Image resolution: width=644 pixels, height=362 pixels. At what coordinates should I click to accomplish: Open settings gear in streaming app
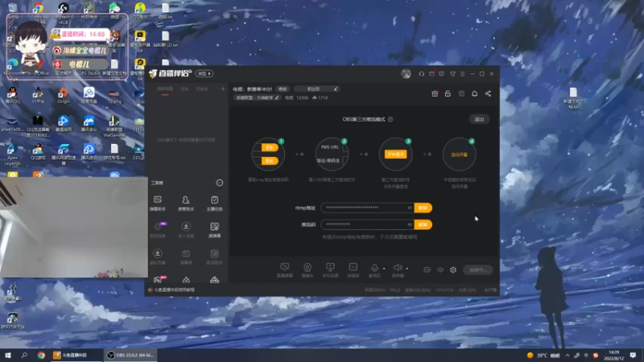pos(453,269)
